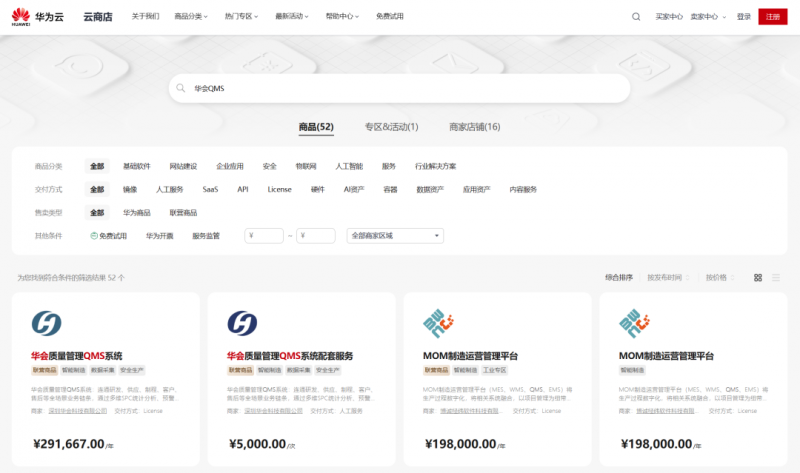Select 联营商品 in 售卖类型 row

[x=183, y=212]
